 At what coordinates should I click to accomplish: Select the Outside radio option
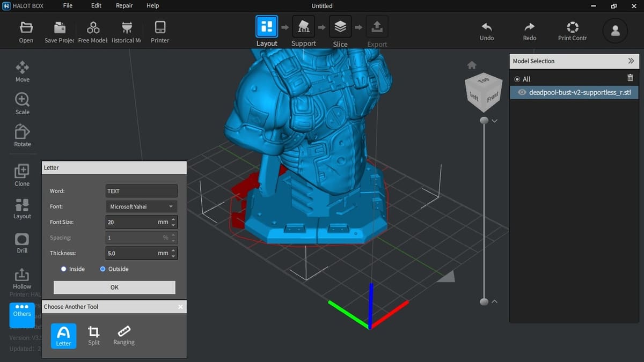103,269
